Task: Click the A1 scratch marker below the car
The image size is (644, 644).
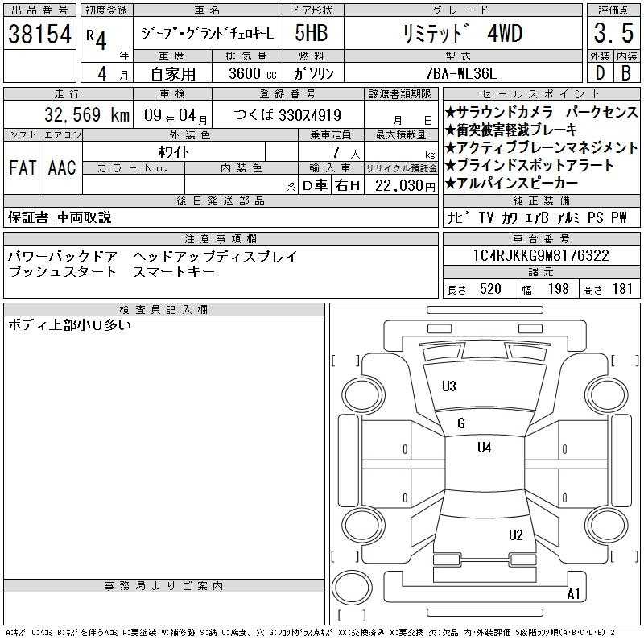Action: point(574,595)
